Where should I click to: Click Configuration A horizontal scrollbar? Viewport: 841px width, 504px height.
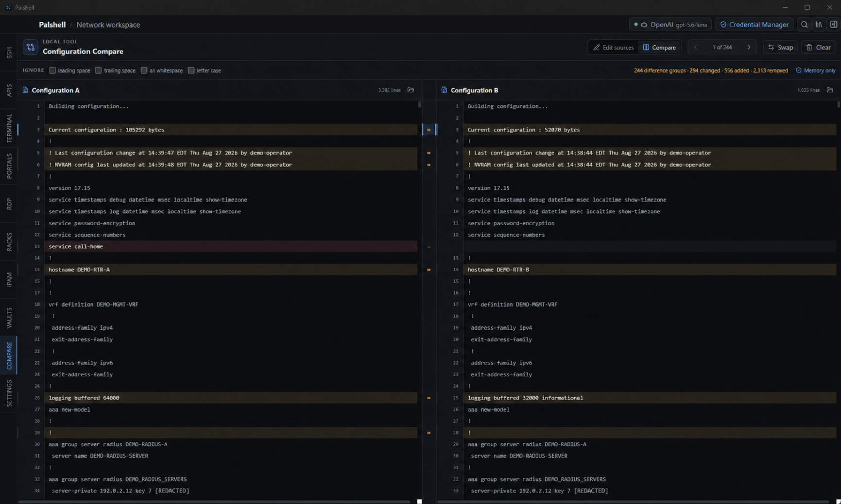214,502
